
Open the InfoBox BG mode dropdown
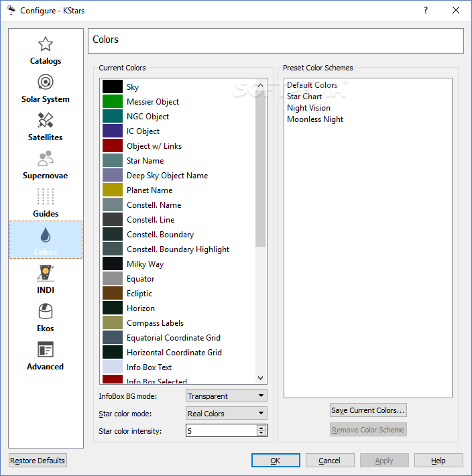(227, 396)
